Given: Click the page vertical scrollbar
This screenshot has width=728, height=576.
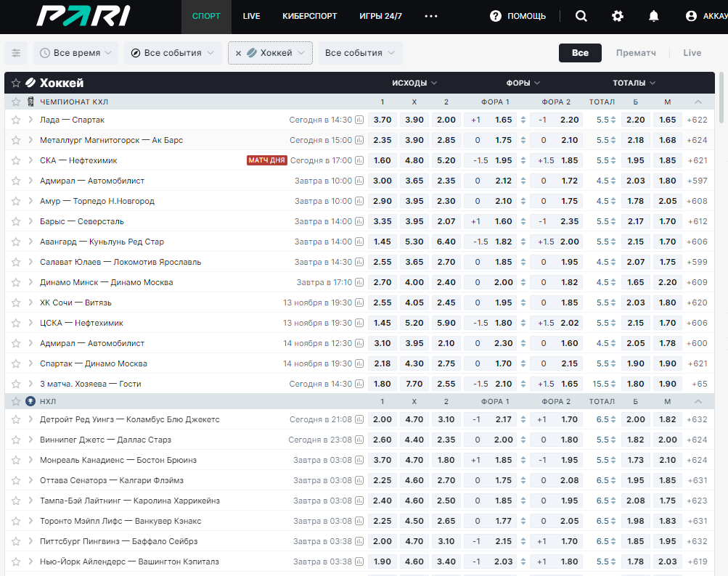Looking at the screenshot, I should click(721, 97).
